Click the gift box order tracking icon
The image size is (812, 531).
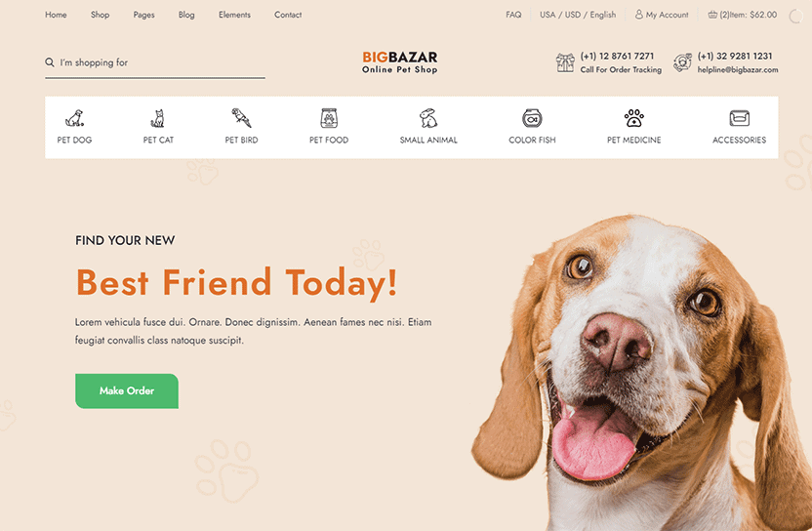coord(565,62)
